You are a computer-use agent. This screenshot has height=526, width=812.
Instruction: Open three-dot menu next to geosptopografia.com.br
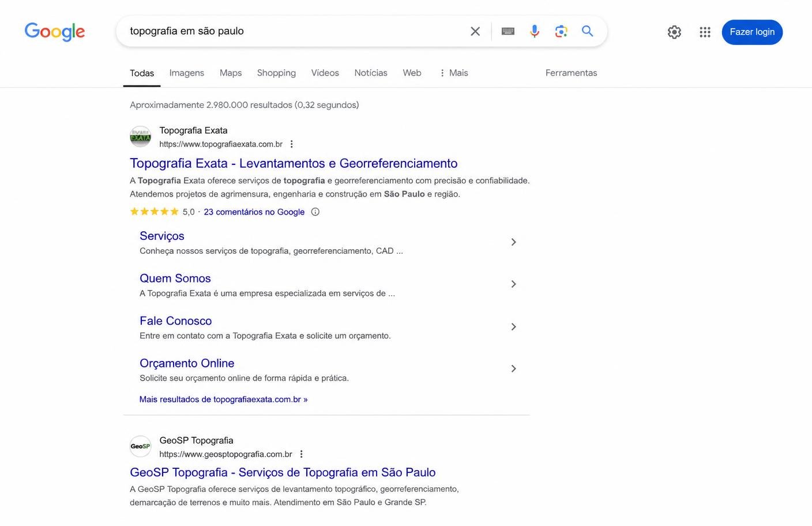click(301, 454)
